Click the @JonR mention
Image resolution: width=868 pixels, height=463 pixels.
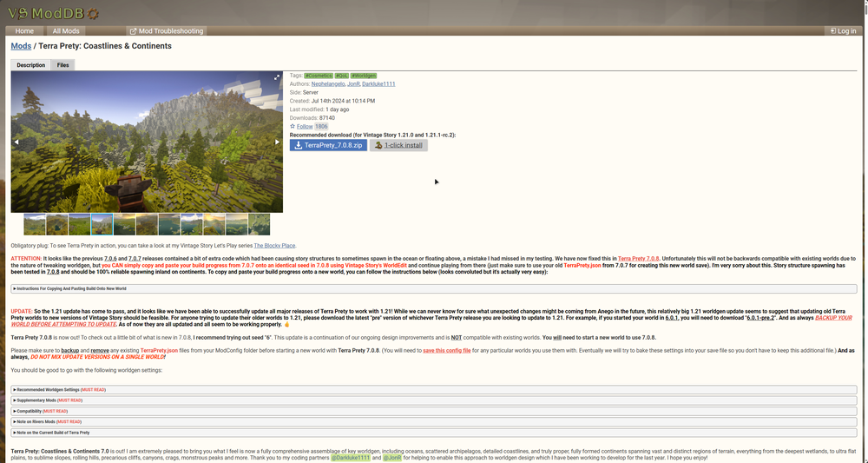tap(392, 458)
